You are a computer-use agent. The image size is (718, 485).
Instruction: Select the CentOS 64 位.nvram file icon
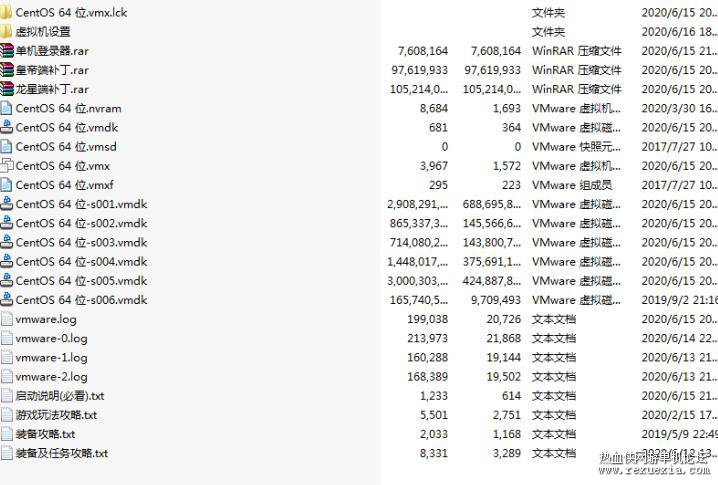pyautogui.click(x=6, y=109)
